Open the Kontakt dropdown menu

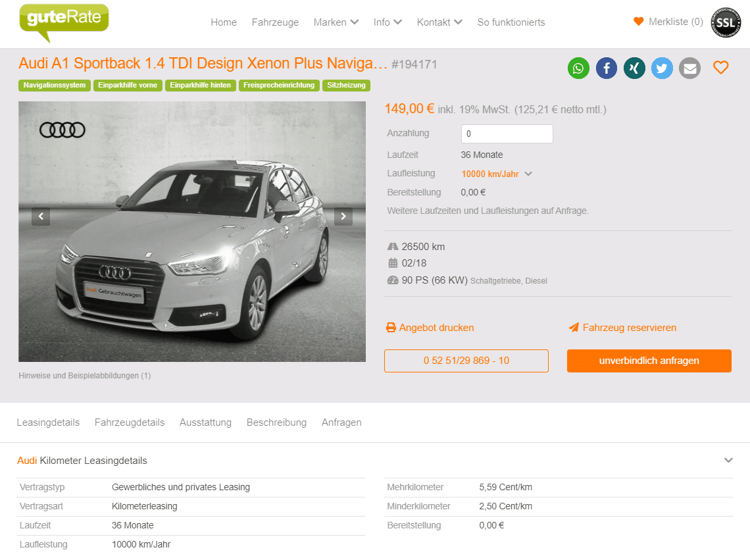click(439, 22)
